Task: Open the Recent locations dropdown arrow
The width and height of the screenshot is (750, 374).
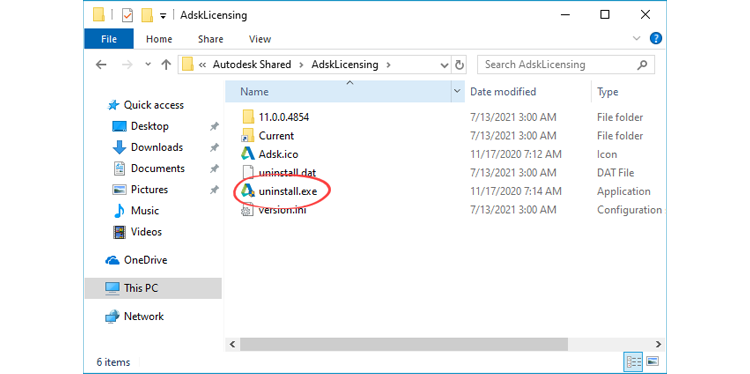Action: [148, 65]
